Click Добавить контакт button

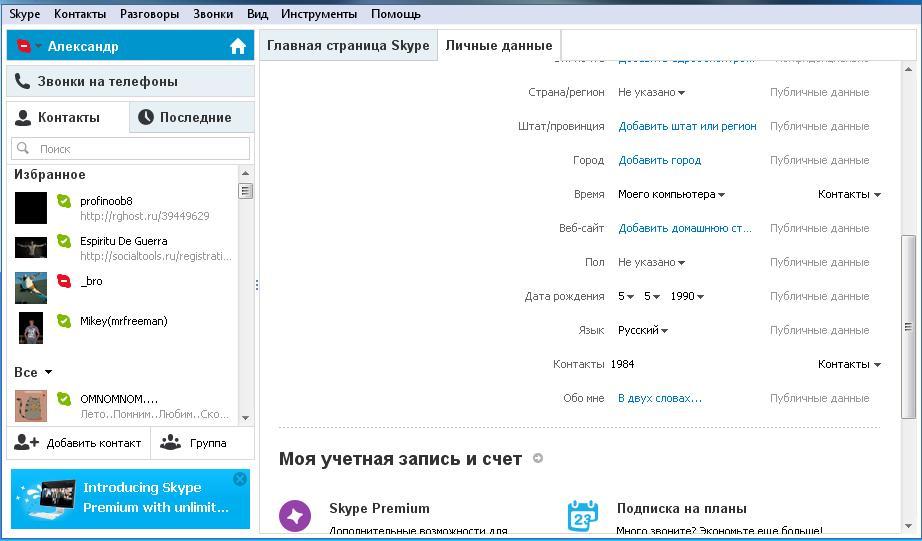[78, 443]
